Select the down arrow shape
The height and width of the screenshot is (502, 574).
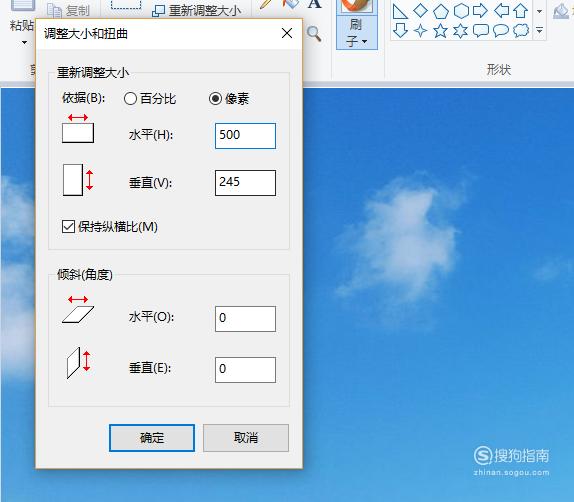[x=400, y=30]
